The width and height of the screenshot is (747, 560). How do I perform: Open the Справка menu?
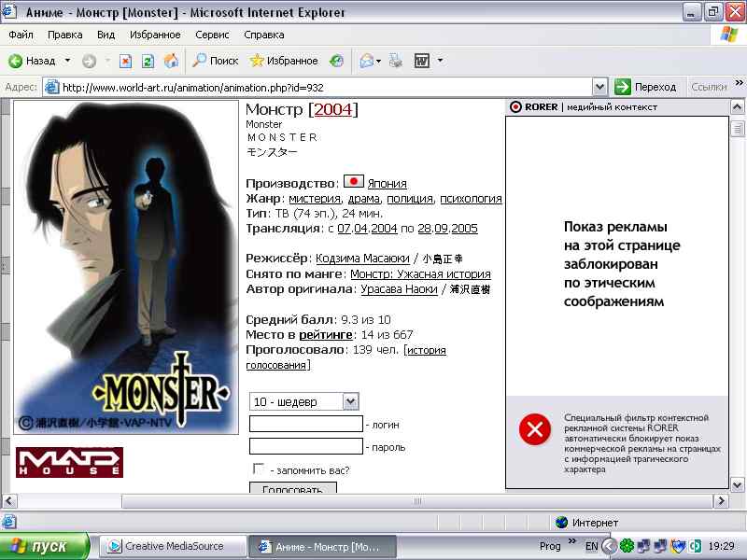(264, 35)
